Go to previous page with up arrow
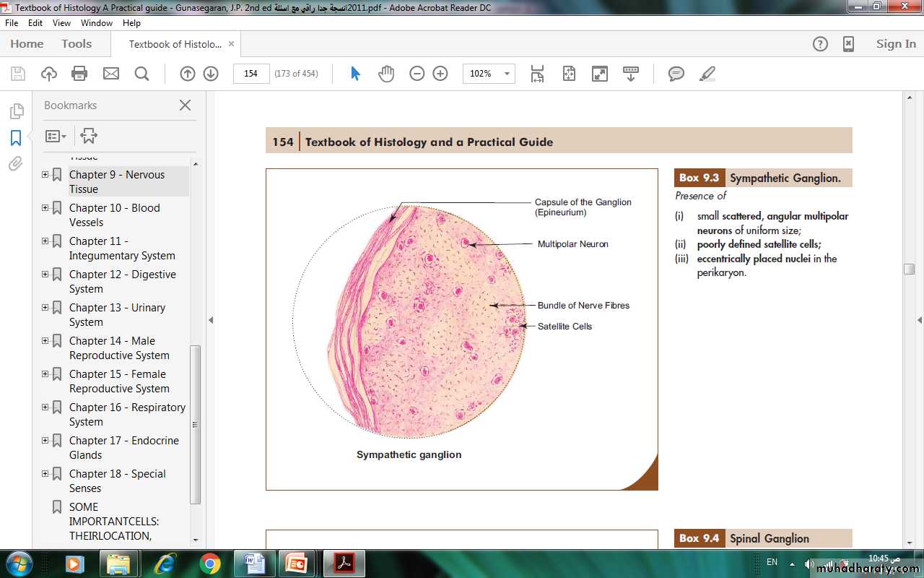Screen dimensions: 924x578 (188, 74)
